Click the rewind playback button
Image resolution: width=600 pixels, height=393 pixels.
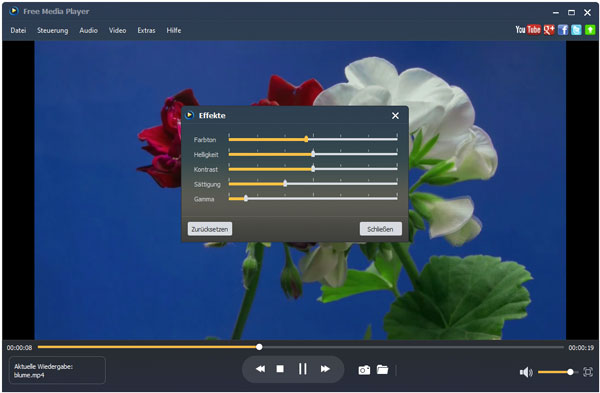260,369
